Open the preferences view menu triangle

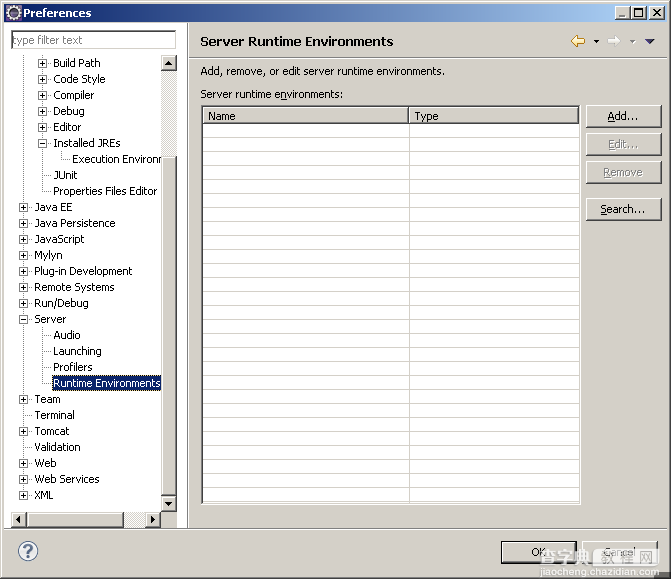click(x=650, y=42)
